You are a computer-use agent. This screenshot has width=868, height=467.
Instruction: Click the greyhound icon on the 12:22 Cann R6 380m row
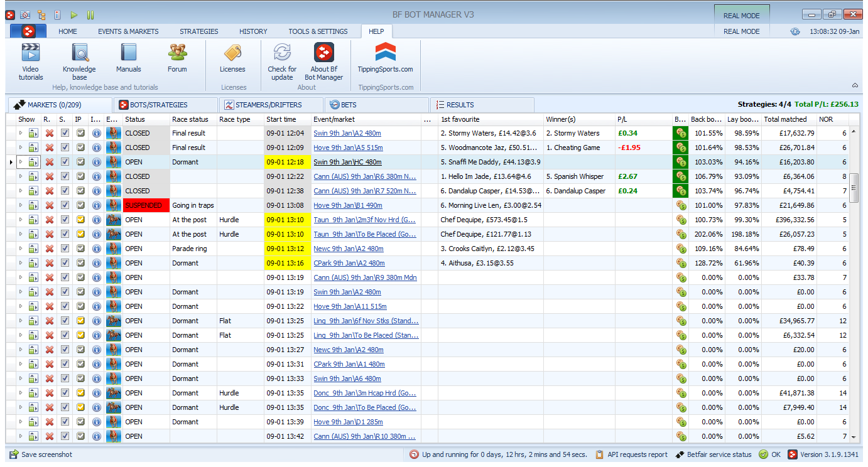coord(114,176)
